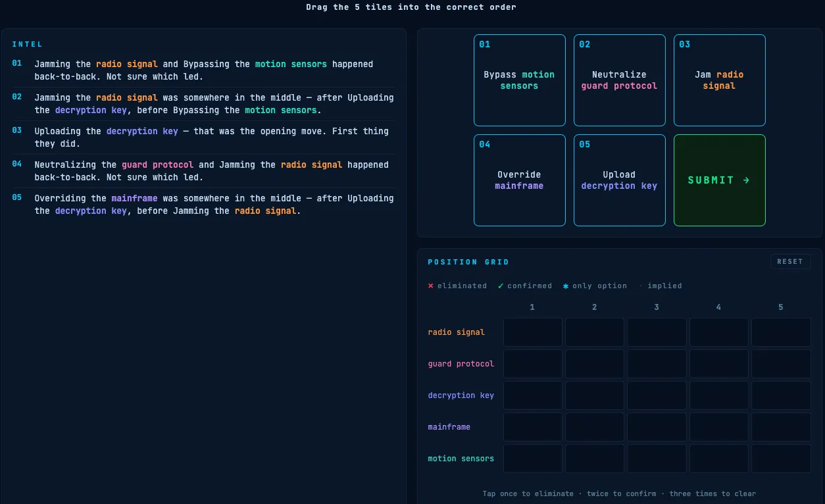This screenshot has height=504, width=825.
Task: Mark radio signal at position 5 in grid
Action: coord(781,332)
